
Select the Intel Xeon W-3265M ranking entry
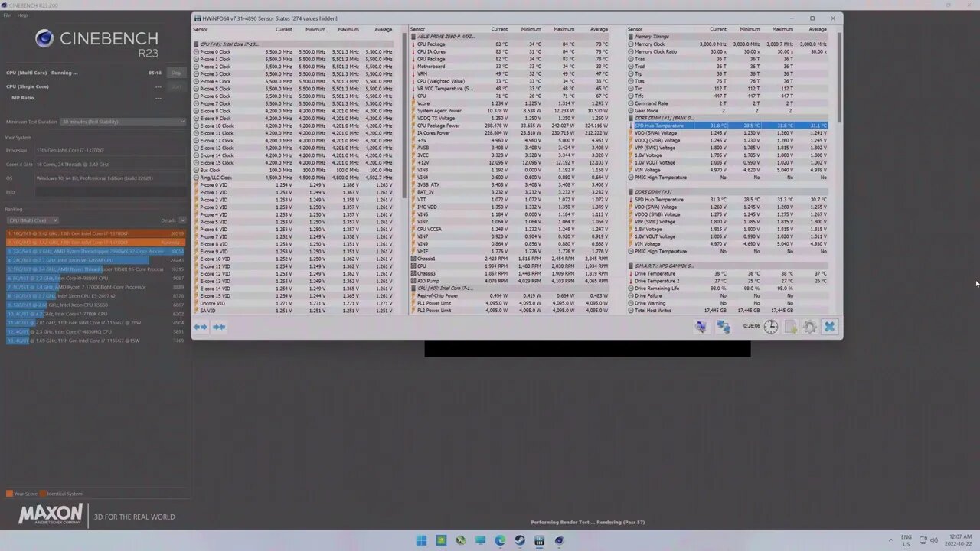click(x=96, y=260)
